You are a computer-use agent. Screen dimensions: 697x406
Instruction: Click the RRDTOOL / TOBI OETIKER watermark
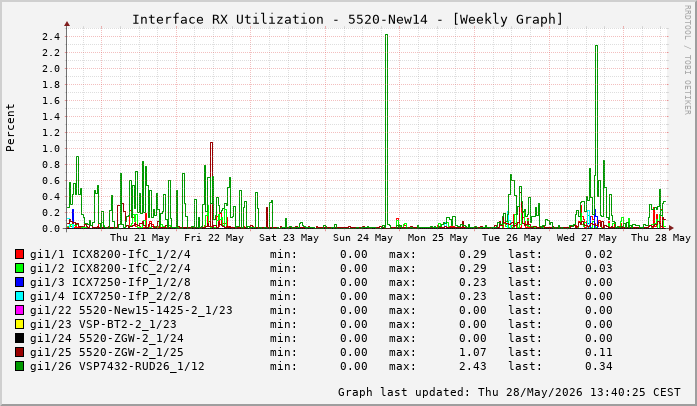point(687,60)
